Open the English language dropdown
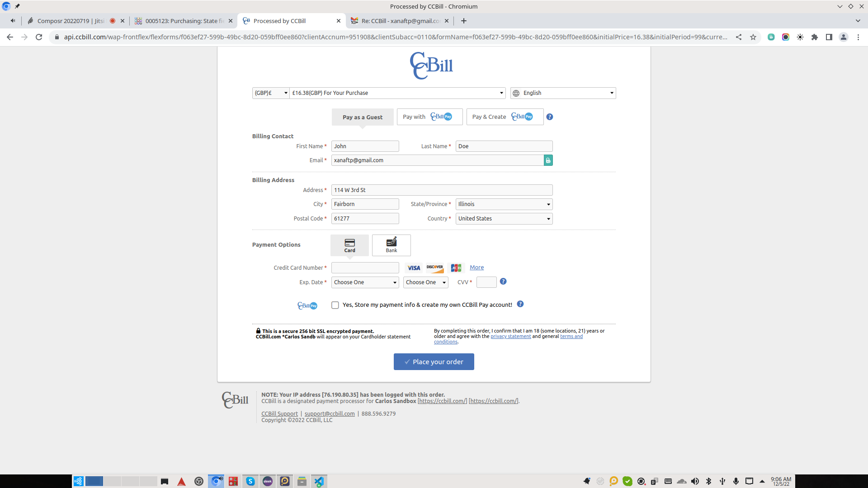The height and width of the screenshot is (488, 868). [563, 93]
